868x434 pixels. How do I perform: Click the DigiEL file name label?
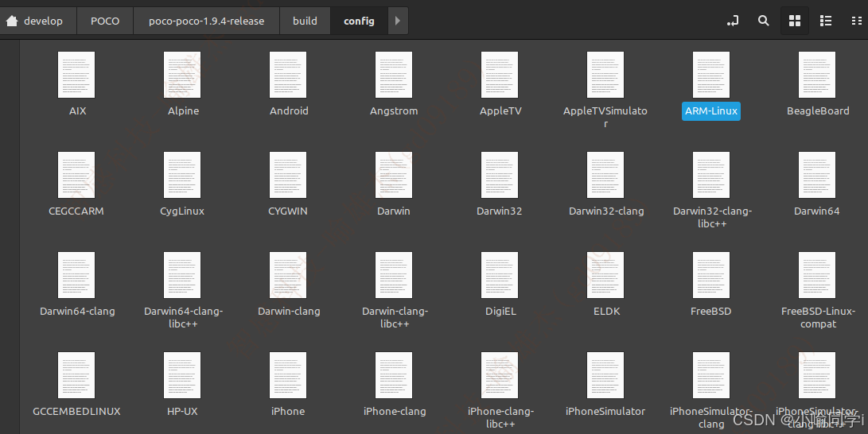(x=500, y=312)
